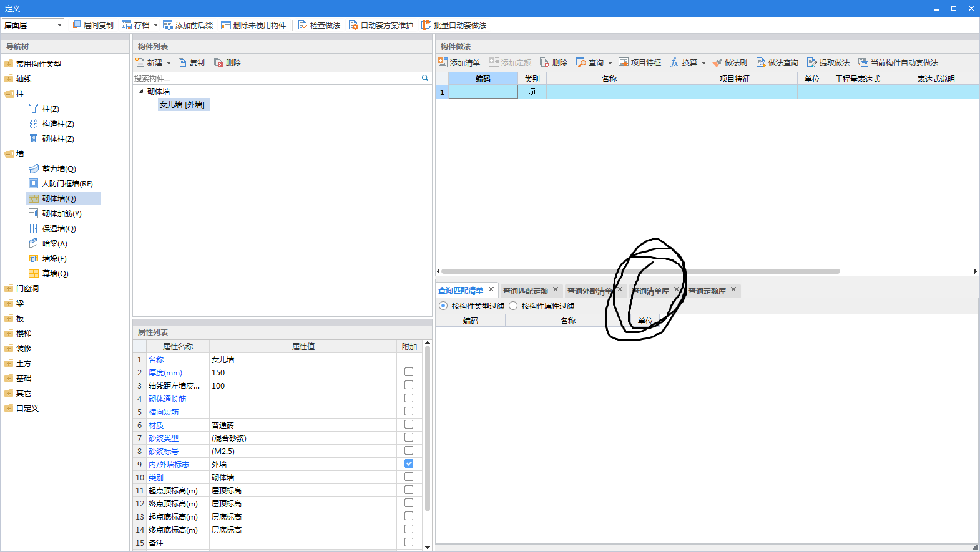Switch to 查询定额库 tab

click(707, 291)
